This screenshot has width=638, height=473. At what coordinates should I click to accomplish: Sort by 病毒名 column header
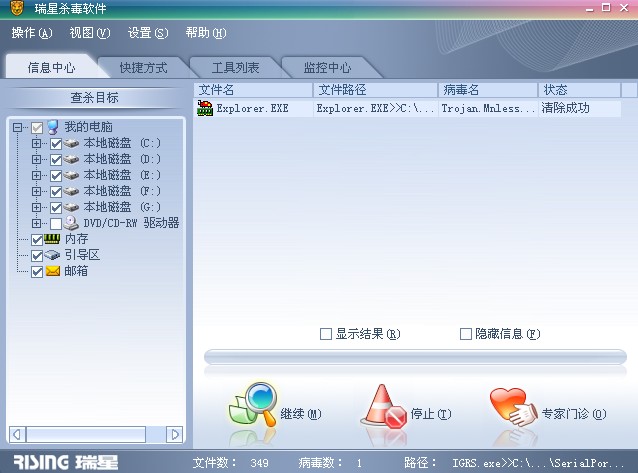tap(488, 90)
